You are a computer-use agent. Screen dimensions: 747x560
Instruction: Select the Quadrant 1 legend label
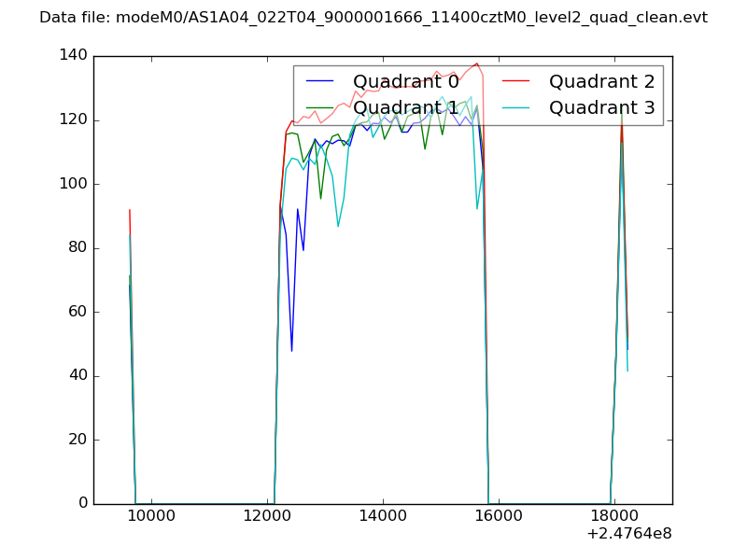tap(406, 107)
